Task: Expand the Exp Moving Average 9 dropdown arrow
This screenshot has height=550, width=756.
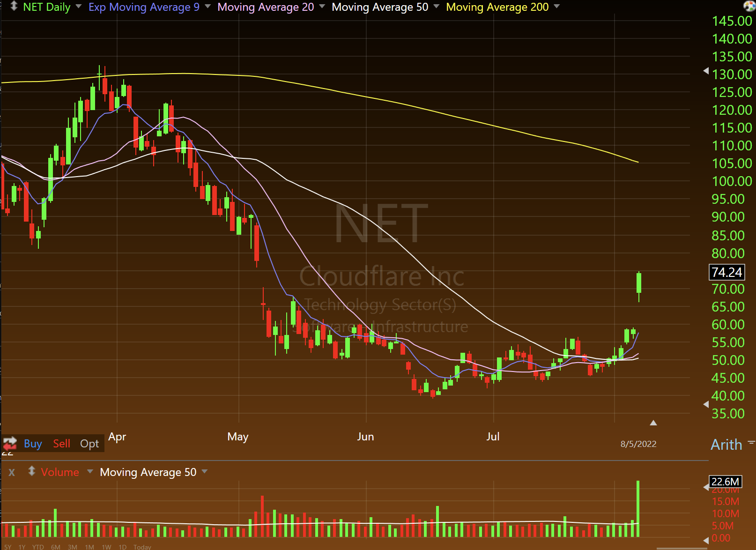Action: click(x=208, y=7)
